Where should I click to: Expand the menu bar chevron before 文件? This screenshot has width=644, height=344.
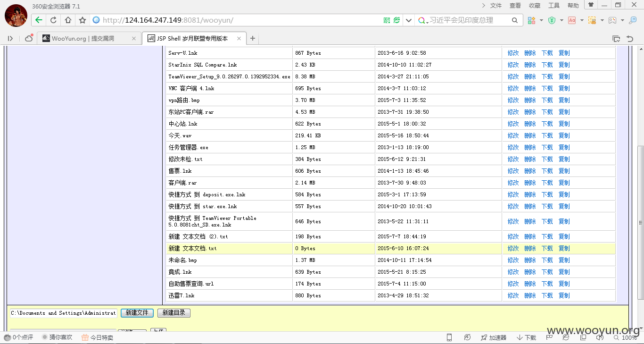pyautogui.click(x=484, y=5)
